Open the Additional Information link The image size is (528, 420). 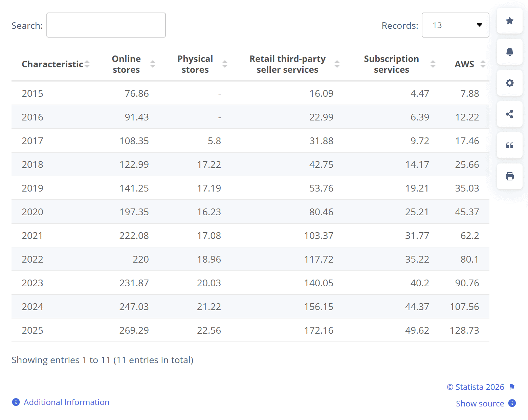click(x=66, y=402)
